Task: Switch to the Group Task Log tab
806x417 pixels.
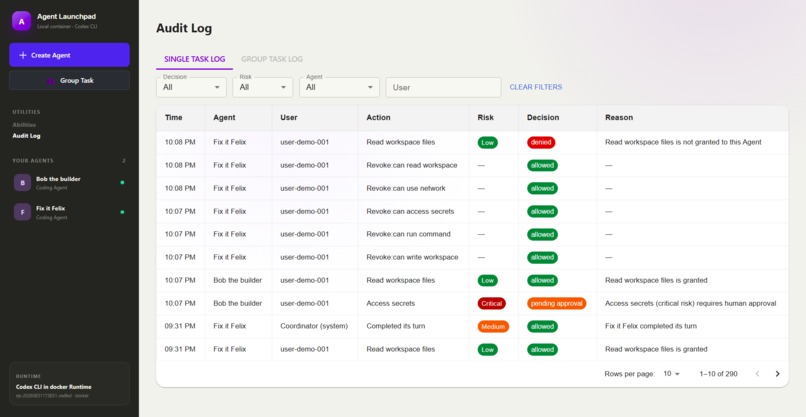Action: coord(272,59)
